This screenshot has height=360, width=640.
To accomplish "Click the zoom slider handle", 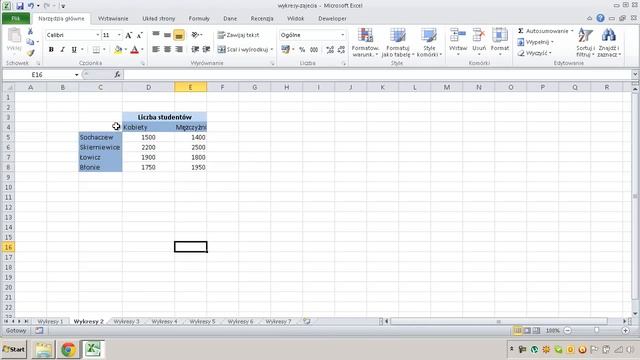I will point(597,331).
